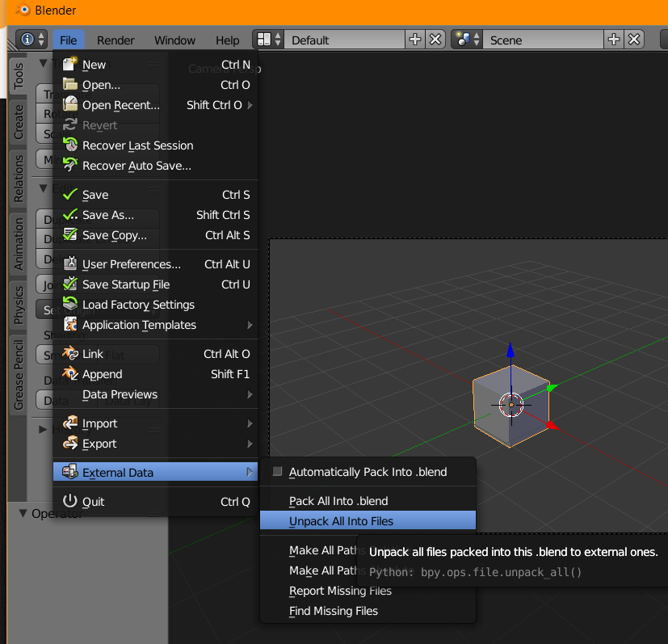Viewport: 668px width, 644px height.
Task: Collapse the Transform panel triangle
Action: pos(43,63)
